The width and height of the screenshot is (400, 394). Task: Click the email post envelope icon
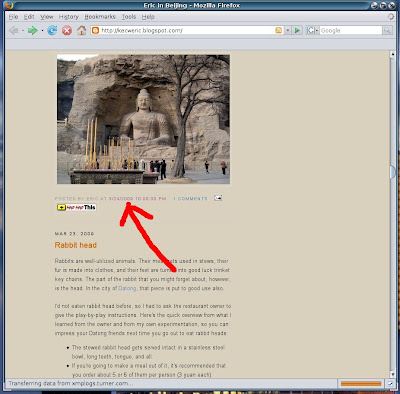point(218,198)
